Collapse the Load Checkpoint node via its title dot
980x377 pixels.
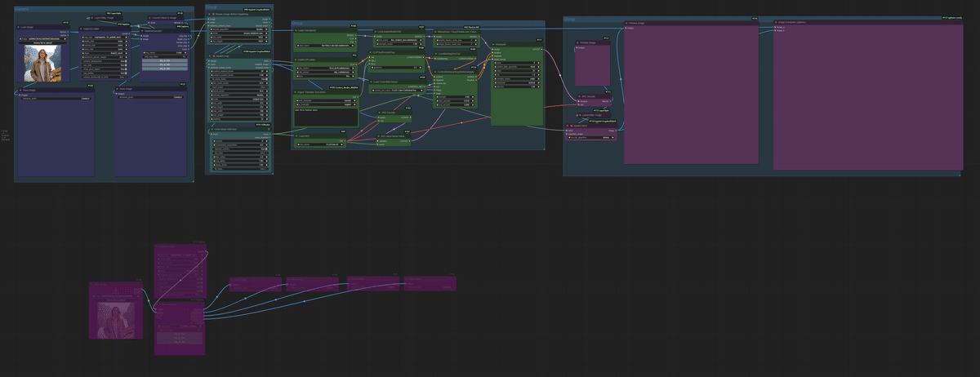(296, 30)
